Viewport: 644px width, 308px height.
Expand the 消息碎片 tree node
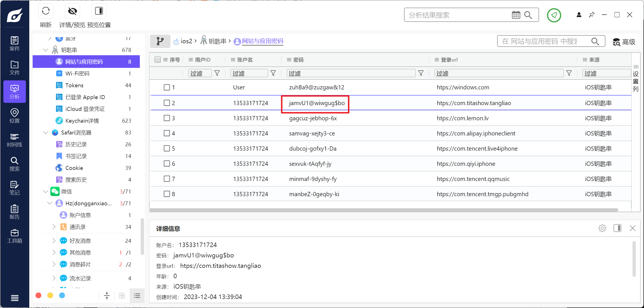54,264
